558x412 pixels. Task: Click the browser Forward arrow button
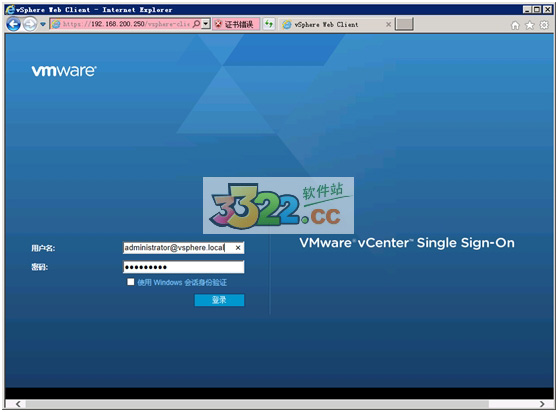[30, 25]
